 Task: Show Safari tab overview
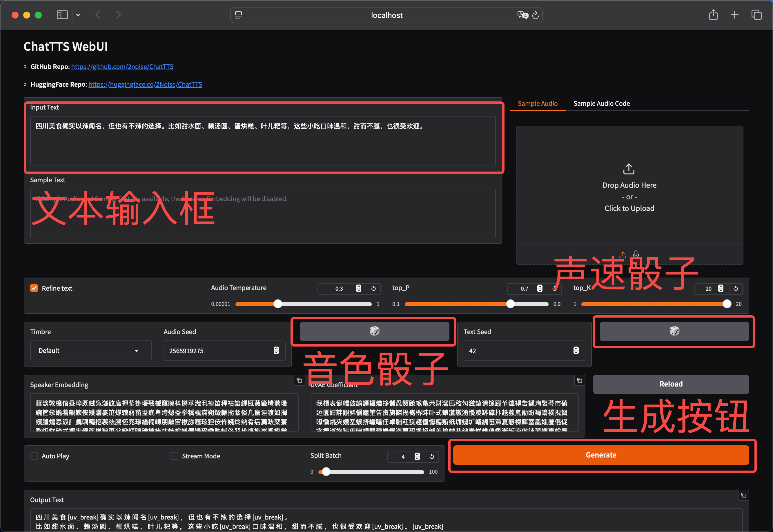(756, 15)
